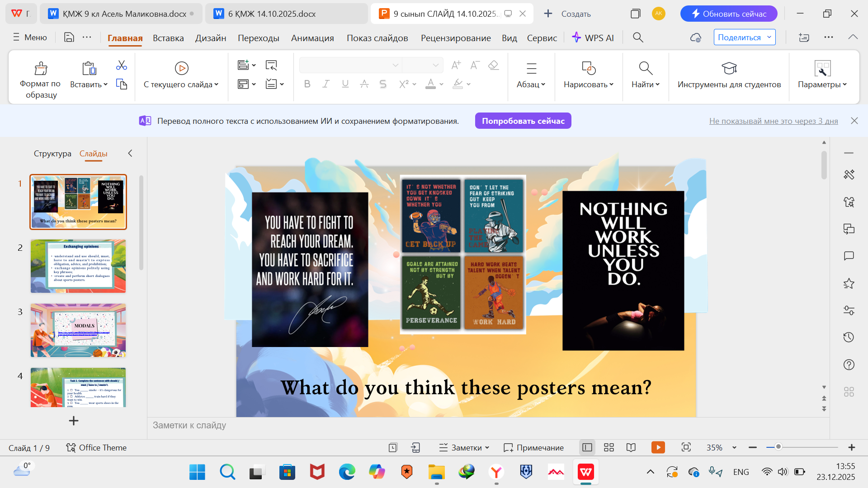Click the Format Painter icon

click(41, 69)
